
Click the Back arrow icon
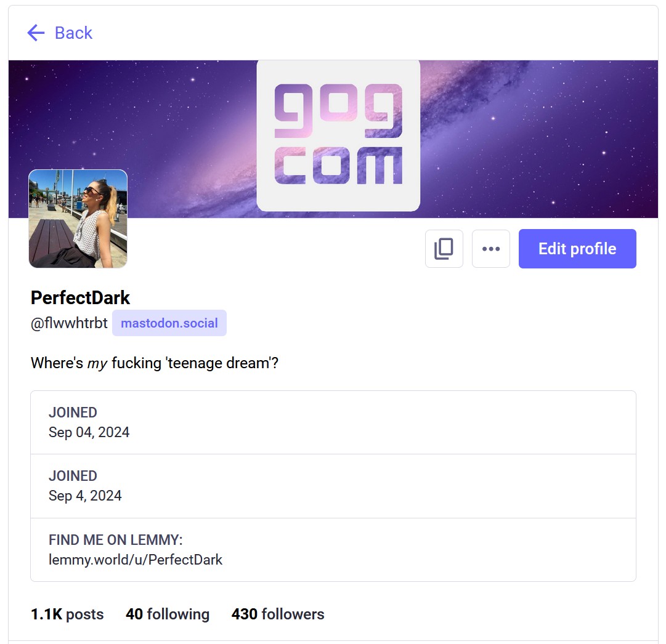[x=36, y=33]
